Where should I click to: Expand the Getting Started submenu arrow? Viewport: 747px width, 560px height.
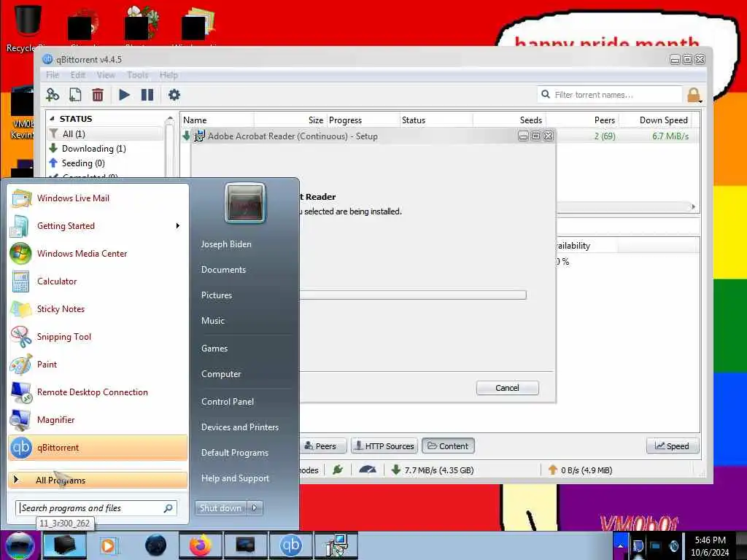pyautogui.click(x=178, y=226)
